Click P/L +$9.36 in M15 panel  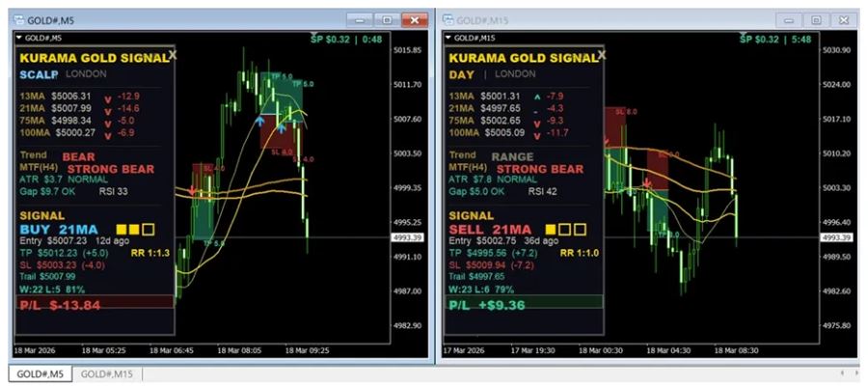click(x=487, y=305)
